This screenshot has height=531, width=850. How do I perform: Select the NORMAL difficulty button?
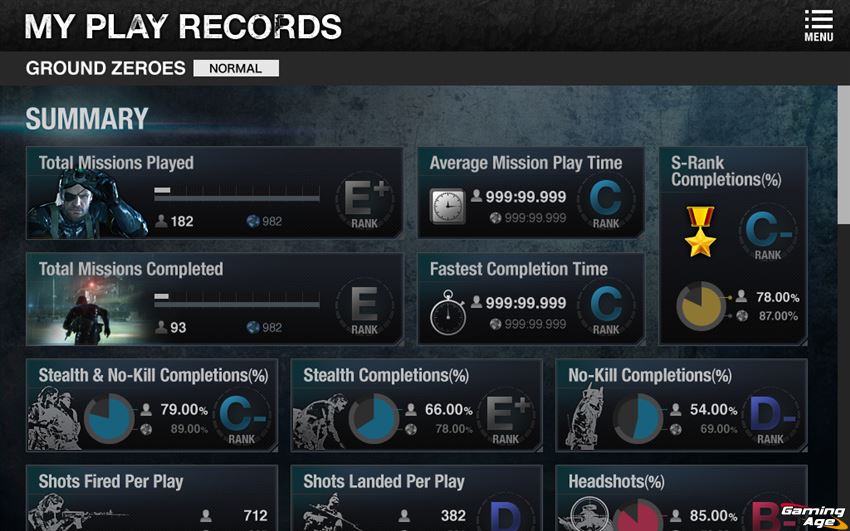coord(236,68)
